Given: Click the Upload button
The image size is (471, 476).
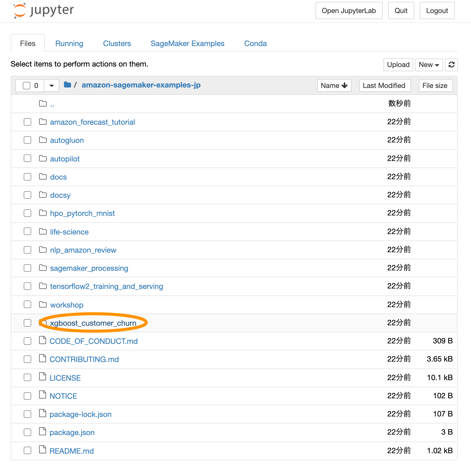Looking at the screenshot, I should [x=398, y=65].
